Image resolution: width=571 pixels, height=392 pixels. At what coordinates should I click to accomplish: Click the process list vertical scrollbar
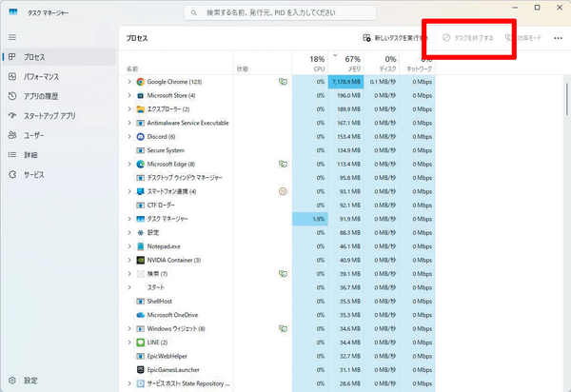(566, 99)
